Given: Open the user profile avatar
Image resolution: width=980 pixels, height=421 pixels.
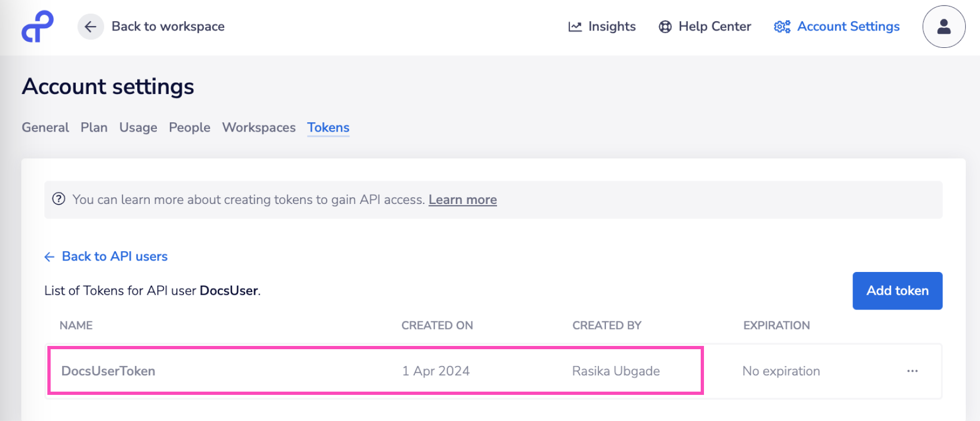Looking at the screenshot, I should pos(944,27).
